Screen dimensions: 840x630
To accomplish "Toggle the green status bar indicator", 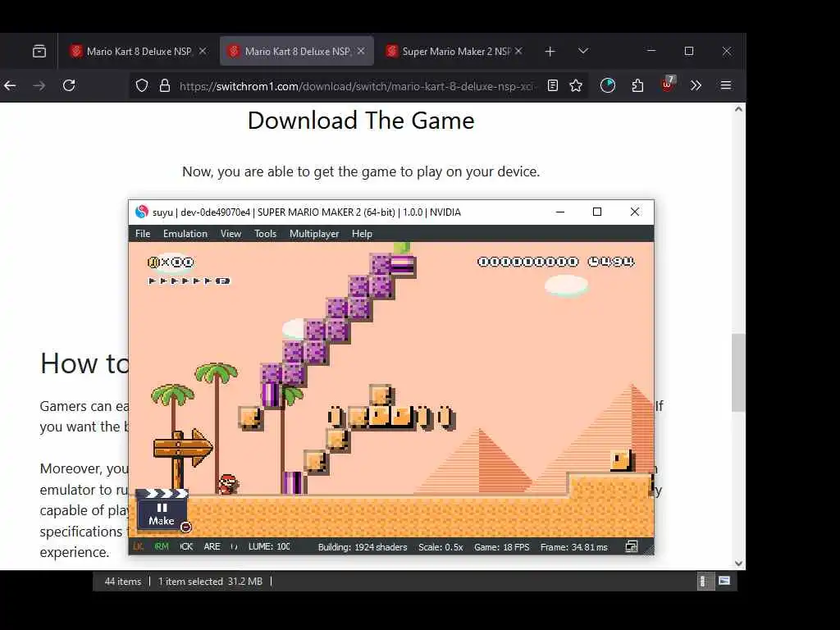I will pos(162,546).
